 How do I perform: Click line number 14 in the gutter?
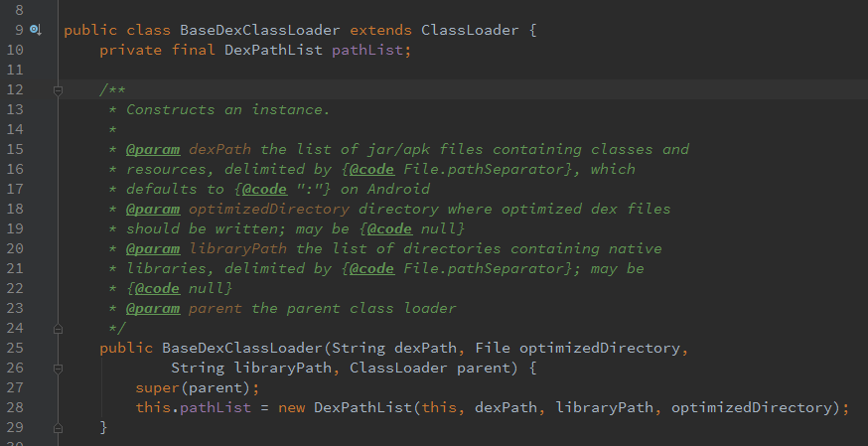click(x=15, y=129)
